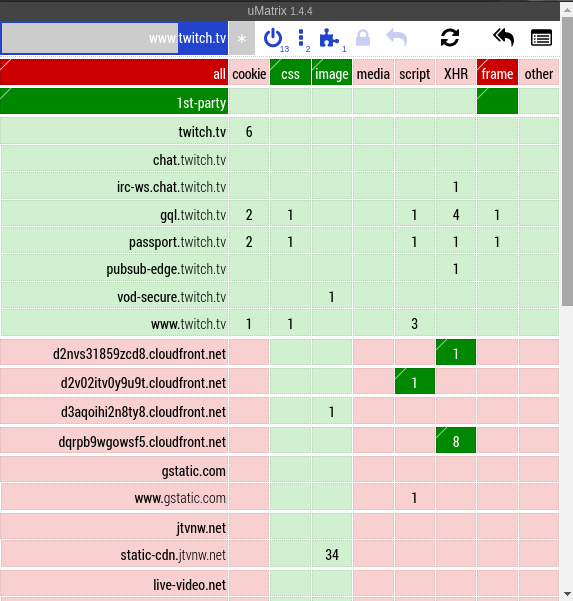Screen dimensions: 573x601
Task: Open the logger dashboard icon
Action: coord(541,38)
